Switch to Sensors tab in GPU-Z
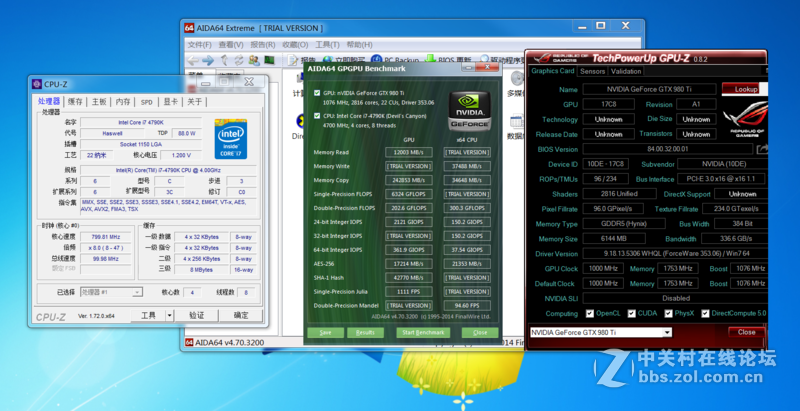The height and width of the screenshot is (411, 800). click(x=592, y=71)
